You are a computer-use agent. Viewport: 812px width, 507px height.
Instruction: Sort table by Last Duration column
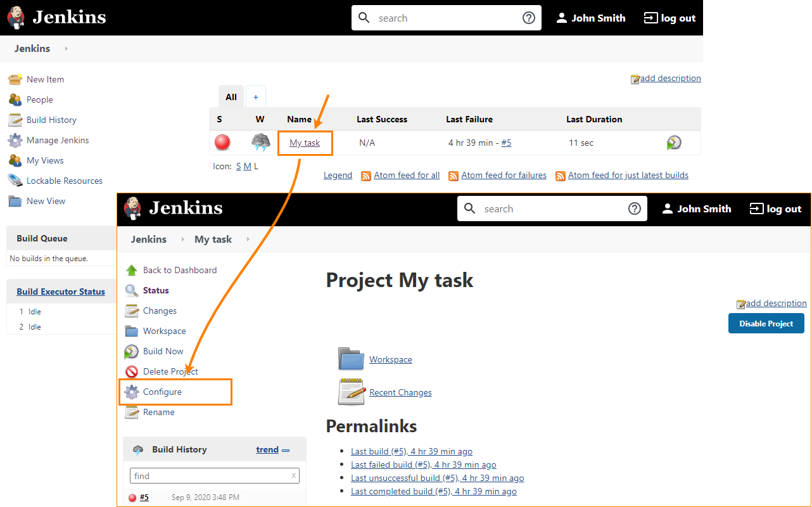pyautogui.click(x=594, y=119)
